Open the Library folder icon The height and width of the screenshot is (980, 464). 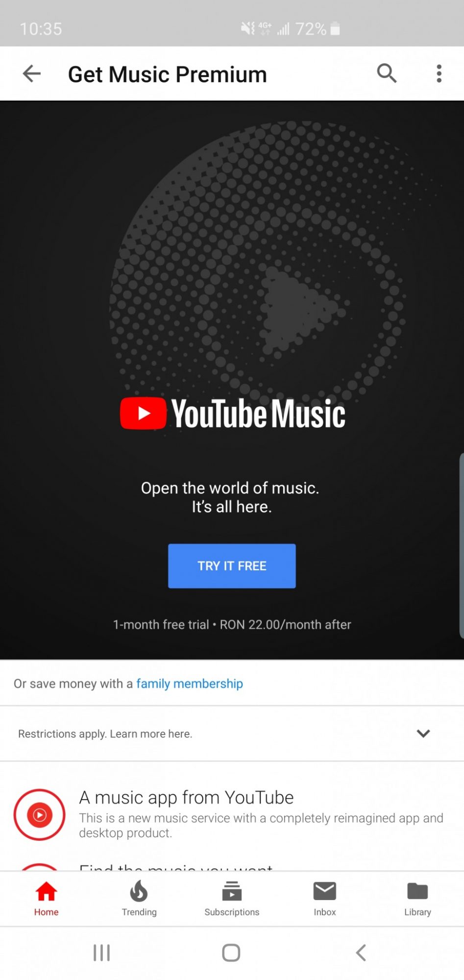(417, 891)
